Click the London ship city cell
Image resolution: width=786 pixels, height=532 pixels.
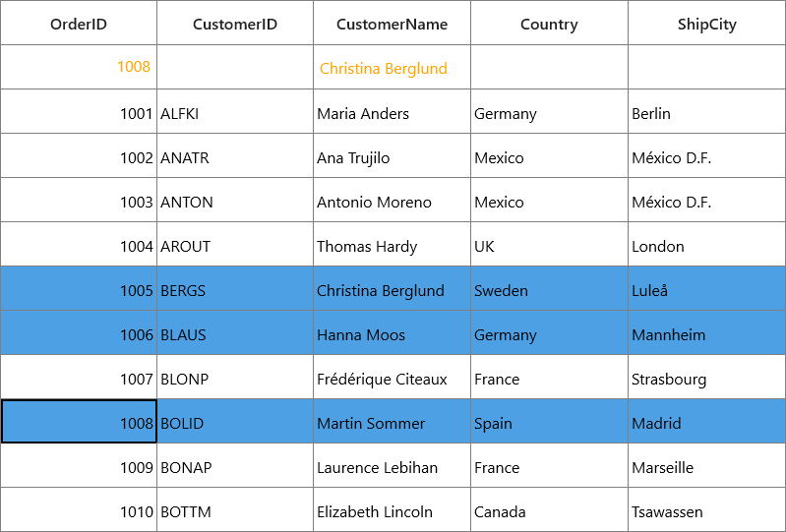click(x=706, y=244)
